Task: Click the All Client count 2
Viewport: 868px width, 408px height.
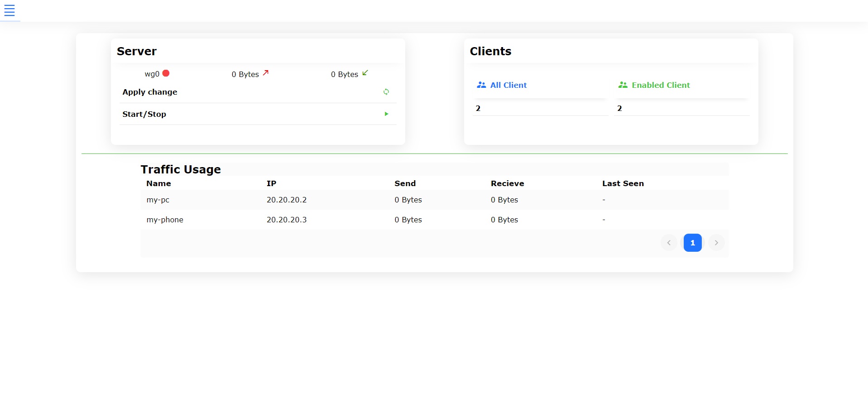Action: point(478,108)
